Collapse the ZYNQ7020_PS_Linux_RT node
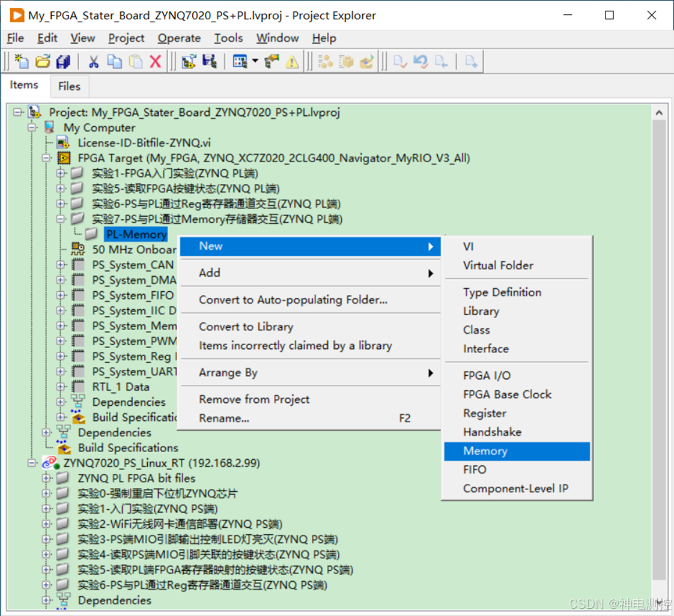This screenshot has width=674, height=616. tap(32, 463)
